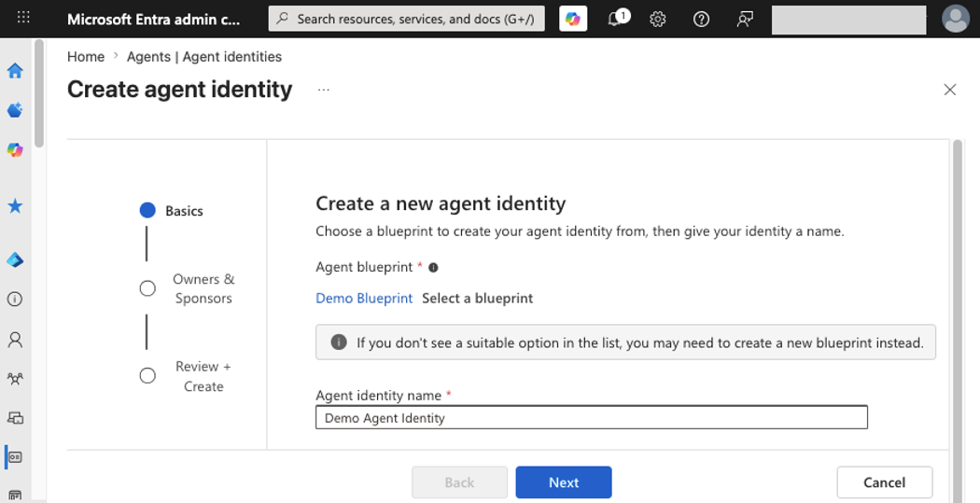980x503 pixels.
Task: Open Groups icon in sidebar
Action: click(15, 378)
